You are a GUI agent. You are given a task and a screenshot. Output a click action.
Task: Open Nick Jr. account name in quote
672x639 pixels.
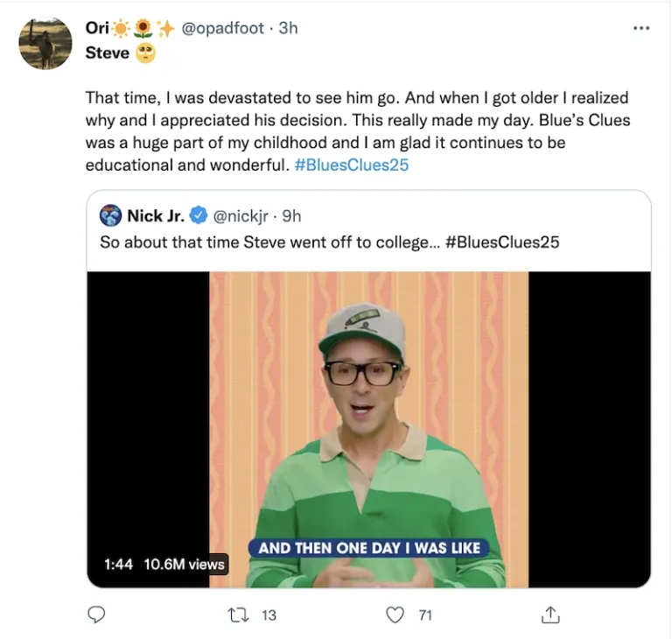pyautogui.click(x=155, y=215)
